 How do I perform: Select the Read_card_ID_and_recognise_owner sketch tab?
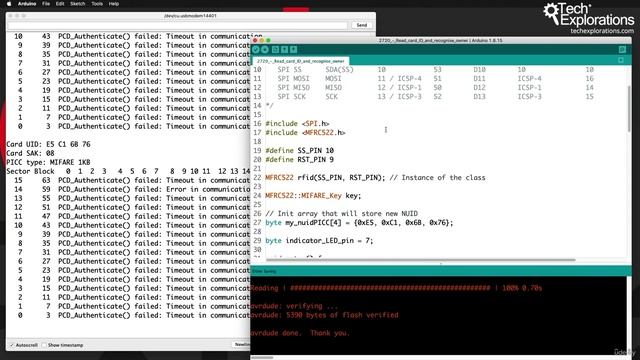301,61
